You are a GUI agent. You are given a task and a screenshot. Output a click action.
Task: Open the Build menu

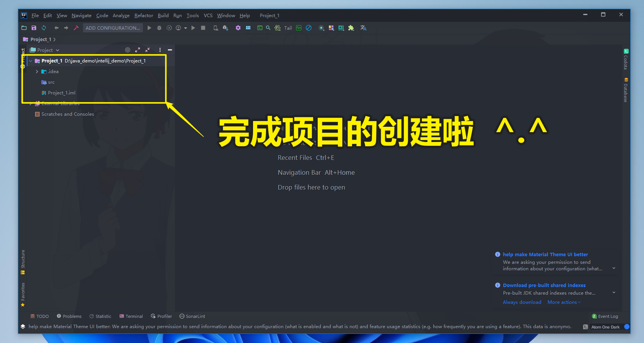point(163,16)
